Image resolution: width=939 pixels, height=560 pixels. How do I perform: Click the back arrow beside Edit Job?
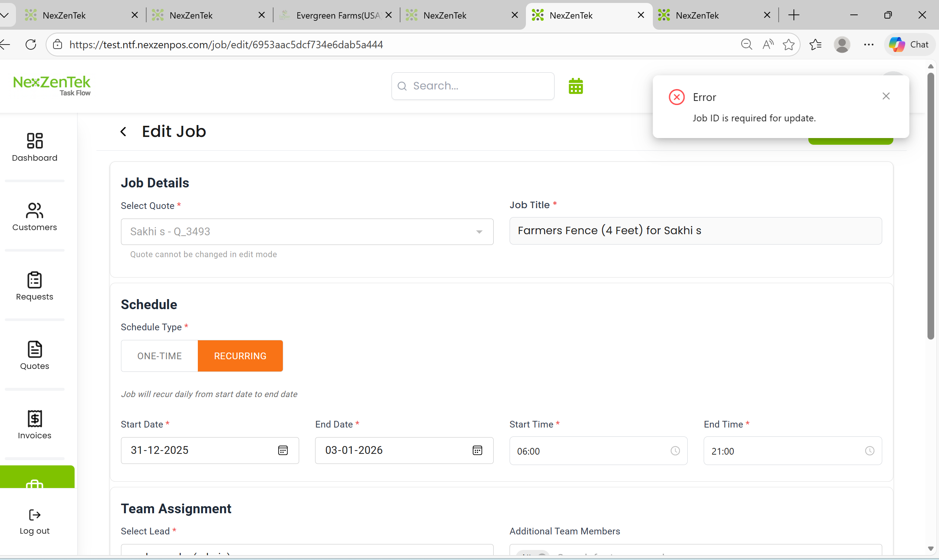point(124,132)
